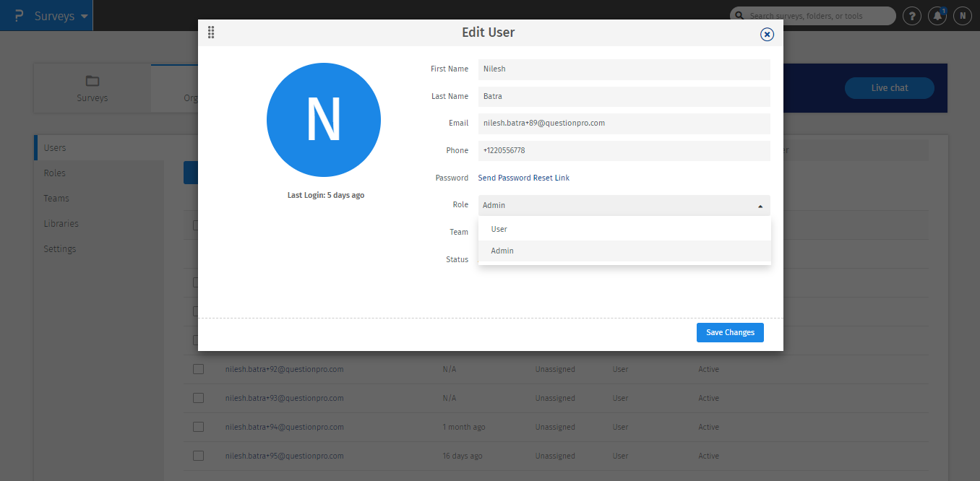Open Roles in the left sidebar
The height and width of the screenshot is (481, 980).
(55, 173)
